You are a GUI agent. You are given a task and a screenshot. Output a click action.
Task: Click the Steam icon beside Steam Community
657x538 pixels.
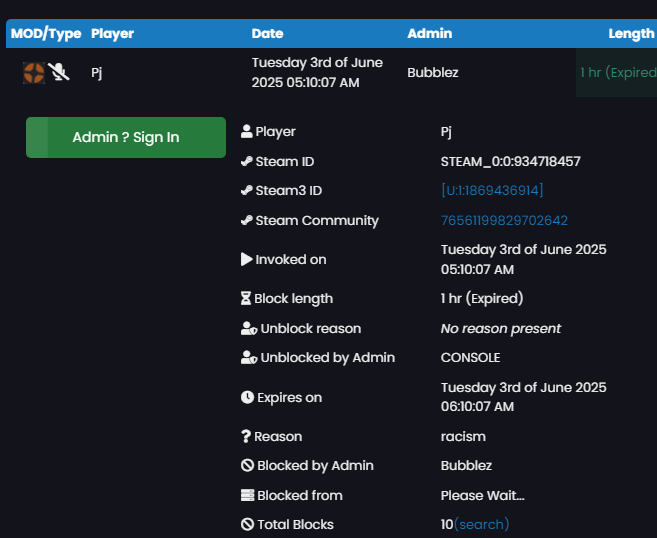pos(246,220)
